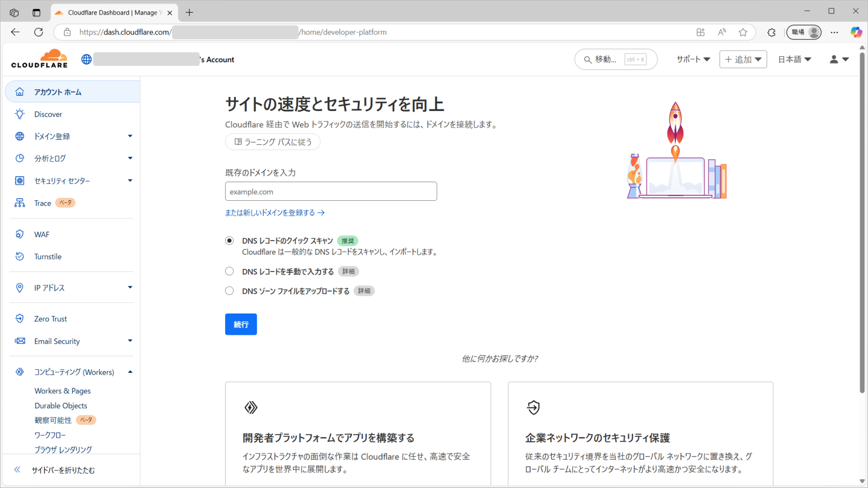Click the 続行 button

241,325
